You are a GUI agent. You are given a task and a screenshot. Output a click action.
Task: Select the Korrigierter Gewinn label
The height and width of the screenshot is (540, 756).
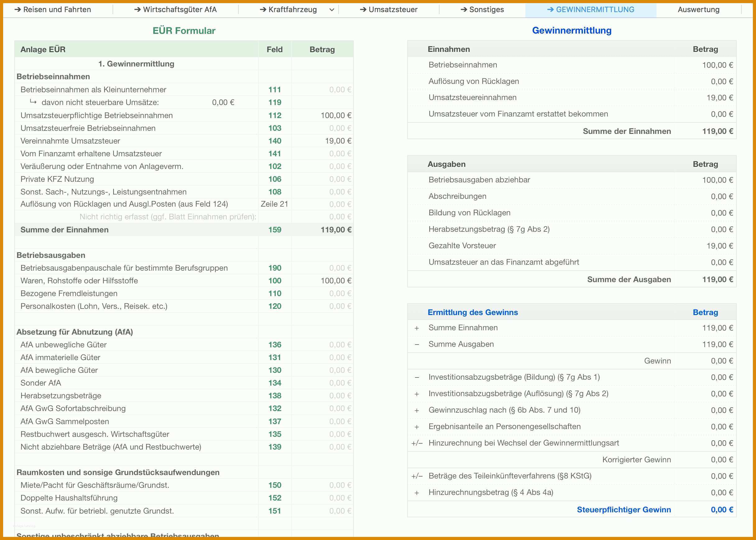[x=636, y=460]
